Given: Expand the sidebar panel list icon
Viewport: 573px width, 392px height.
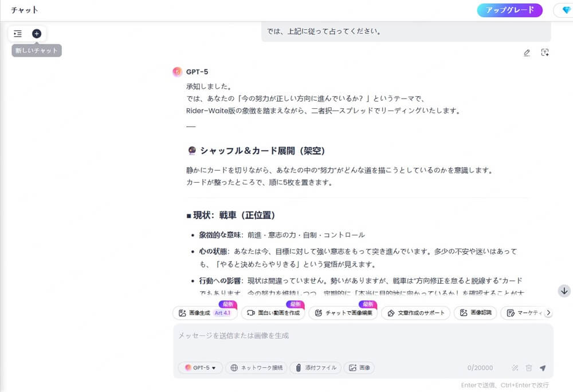Looking at the screenshot, I should click(18, 34).
